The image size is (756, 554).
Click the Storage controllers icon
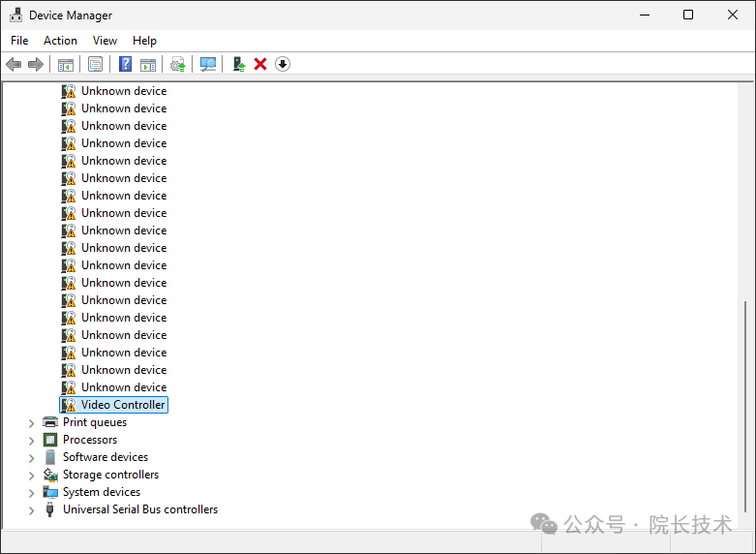pos(50,475)
